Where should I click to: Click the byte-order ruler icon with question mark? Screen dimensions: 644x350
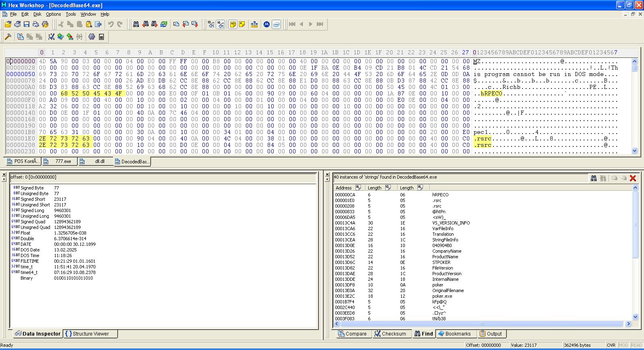[254, 24]
